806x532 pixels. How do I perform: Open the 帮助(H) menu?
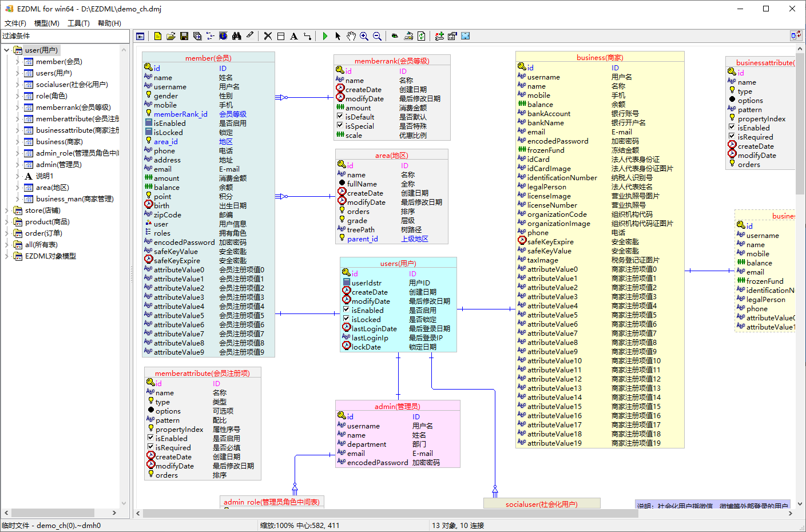(x=109, y=23)
